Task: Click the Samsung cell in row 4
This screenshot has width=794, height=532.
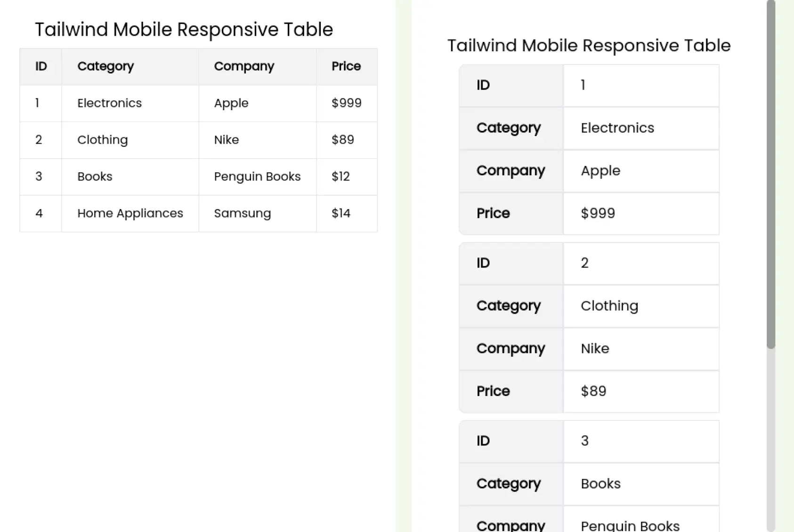Action: coord(242,213)
